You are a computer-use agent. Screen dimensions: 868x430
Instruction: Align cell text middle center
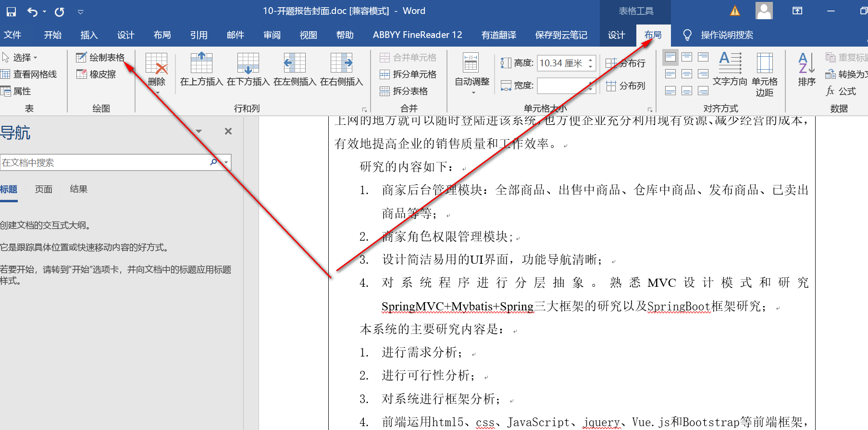[x=687, y=74]
